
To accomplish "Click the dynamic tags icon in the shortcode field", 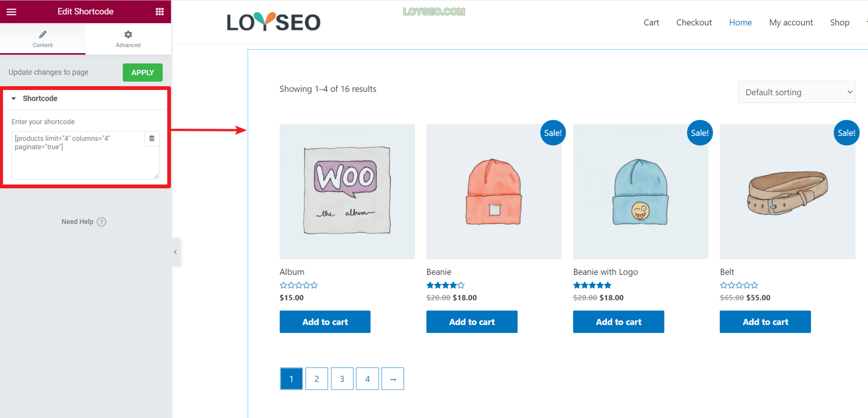I will coord(152,139).
